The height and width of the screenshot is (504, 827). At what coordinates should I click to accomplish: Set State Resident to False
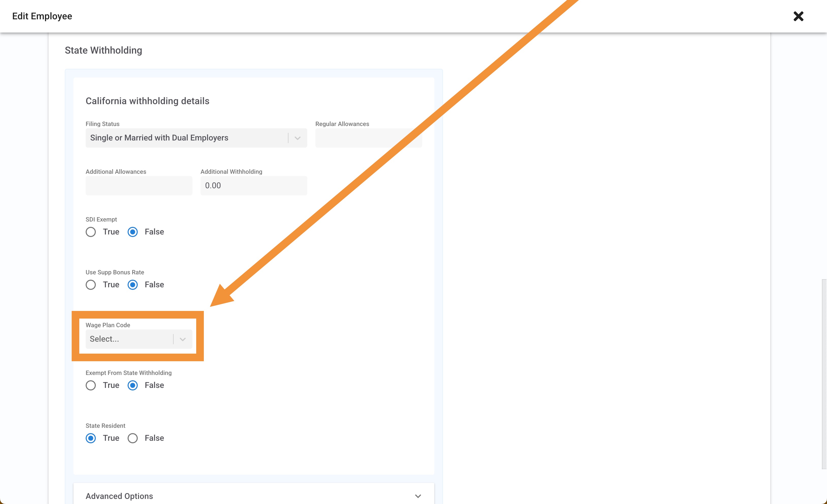coord(133,438)
